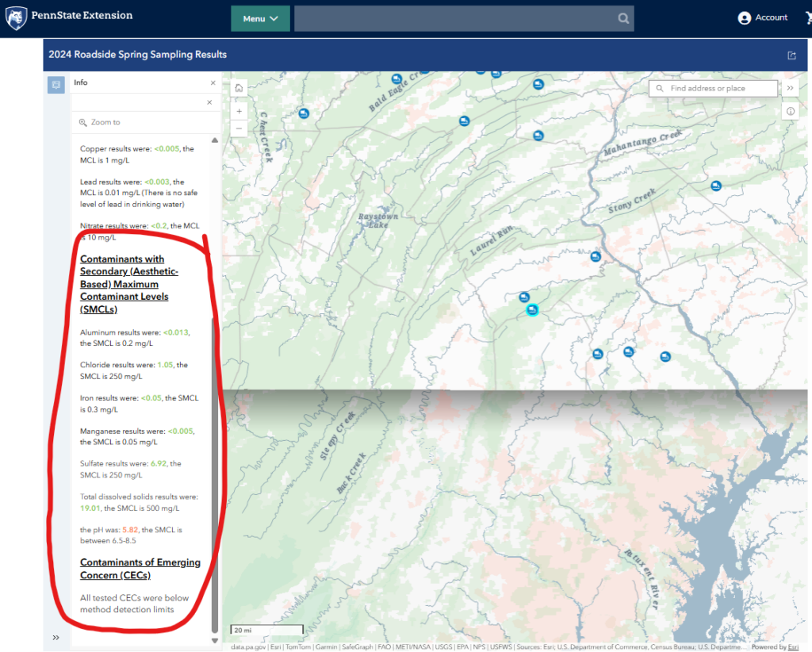Viewport: 812px width, 652px height.
Task: Click spring marker beside Stony Creek label
Action: [716, 186]
